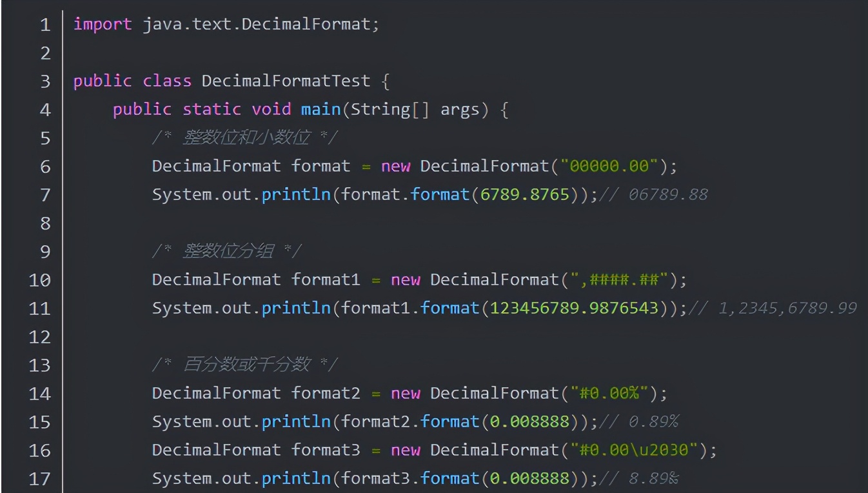Screen dimensions: 868x493
Task: Click the comment // 06789.88
Action: pyautogui.click(x=653, y=195)
